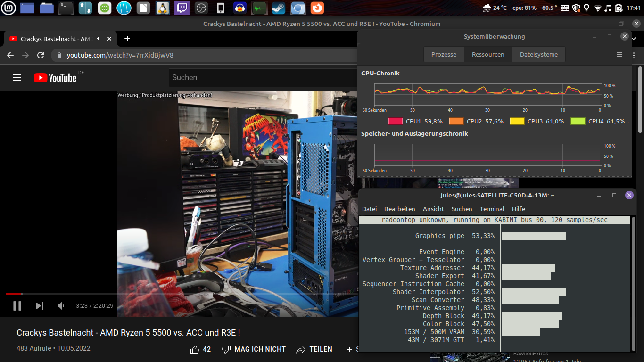Viewport: 644px width, 362px height.
Task: Open the music note sound applet
Action: click(608, 8)
